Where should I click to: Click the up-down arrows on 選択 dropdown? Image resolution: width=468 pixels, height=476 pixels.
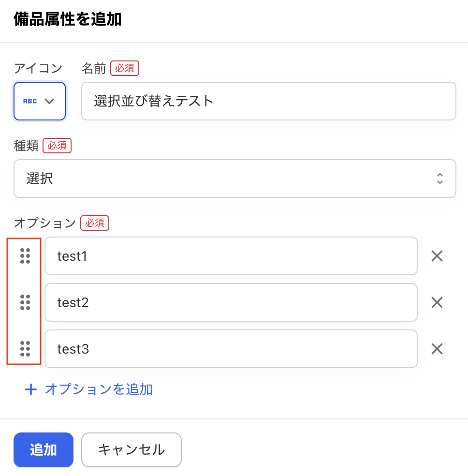(440, 178)
